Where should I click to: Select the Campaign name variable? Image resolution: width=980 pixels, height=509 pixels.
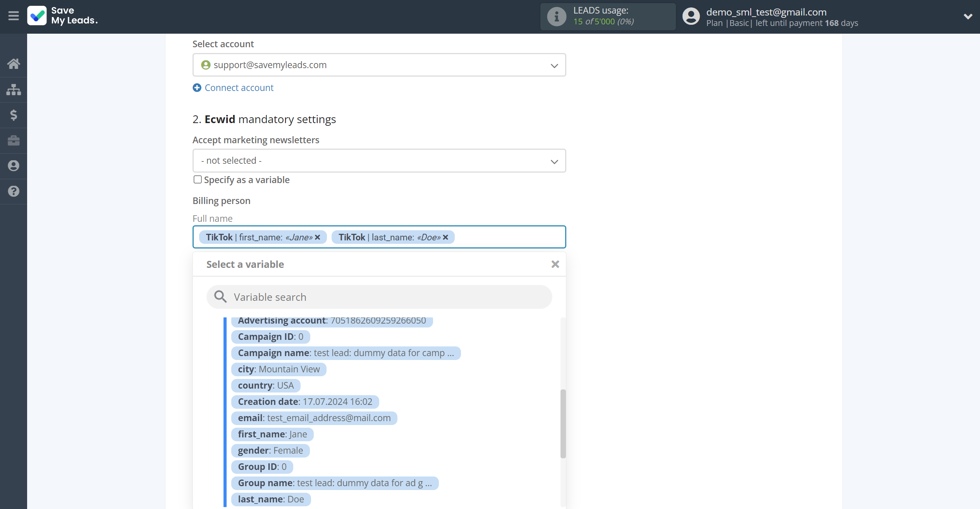point(346,353)
